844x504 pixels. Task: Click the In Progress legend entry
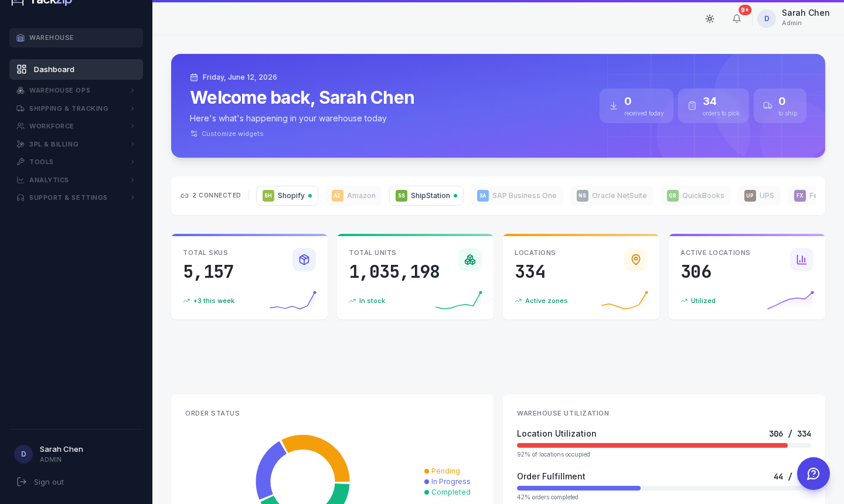(447, 482)
